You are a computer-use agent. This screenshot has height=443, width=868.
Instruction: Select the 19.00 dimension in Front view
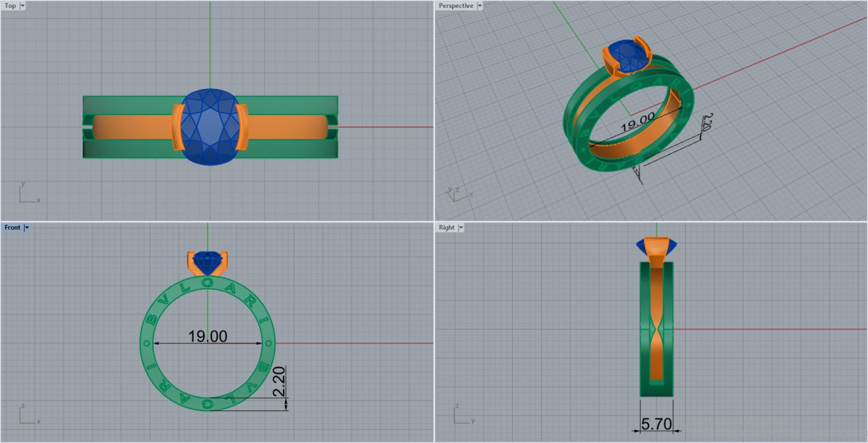point(208,336)
